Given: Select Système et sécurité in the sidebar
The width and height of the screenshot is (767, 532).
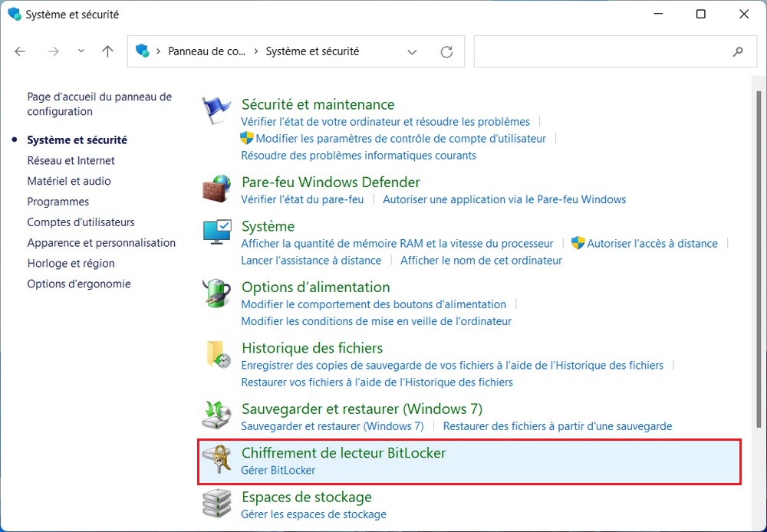Looking at the screenshot, I should [x=77, y=140].
